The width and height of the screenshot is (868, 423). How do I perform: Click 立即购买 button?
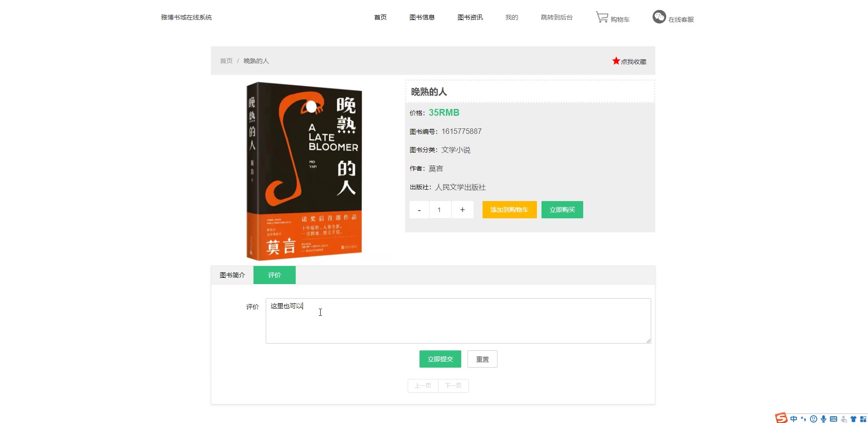pos(562,210)
